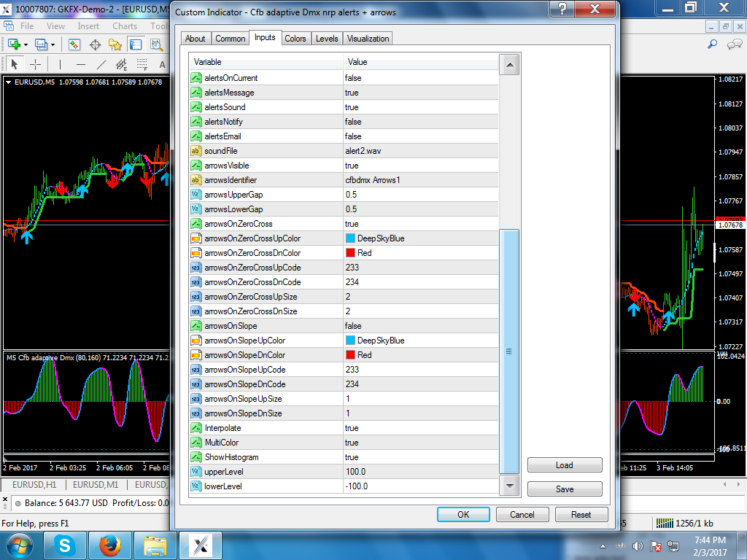This screenshot has height=560, width=747.
Task: Click the Reset button
Action: tap(581, 514)
